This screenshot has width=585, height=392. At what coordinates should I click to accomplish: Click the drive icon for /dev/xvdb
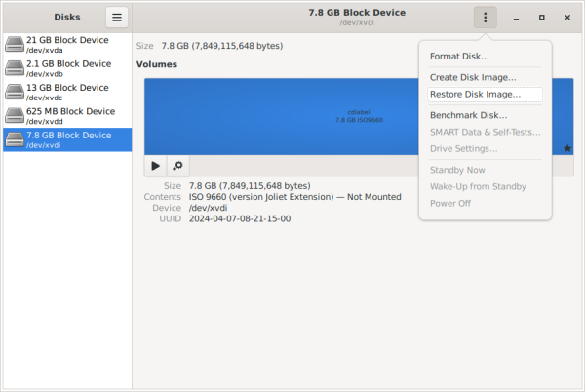pyautogui.click(x=15, y=68)
